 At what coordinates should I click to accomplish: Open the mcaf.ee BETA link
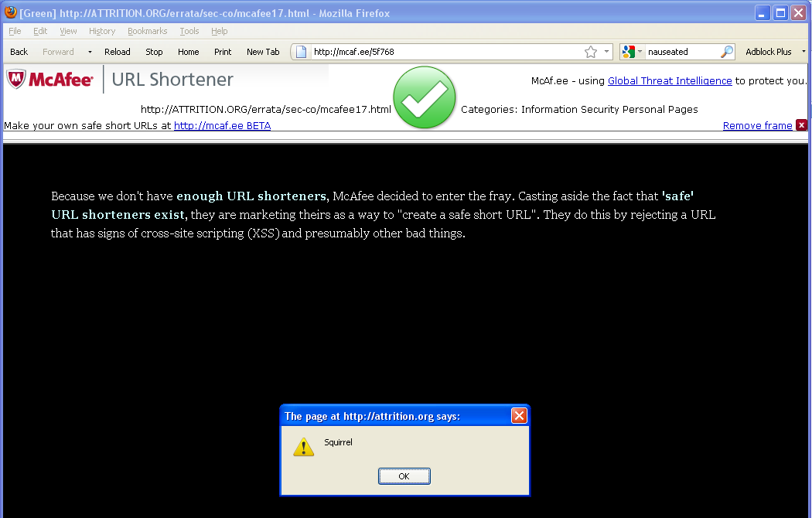click(222, 125)
